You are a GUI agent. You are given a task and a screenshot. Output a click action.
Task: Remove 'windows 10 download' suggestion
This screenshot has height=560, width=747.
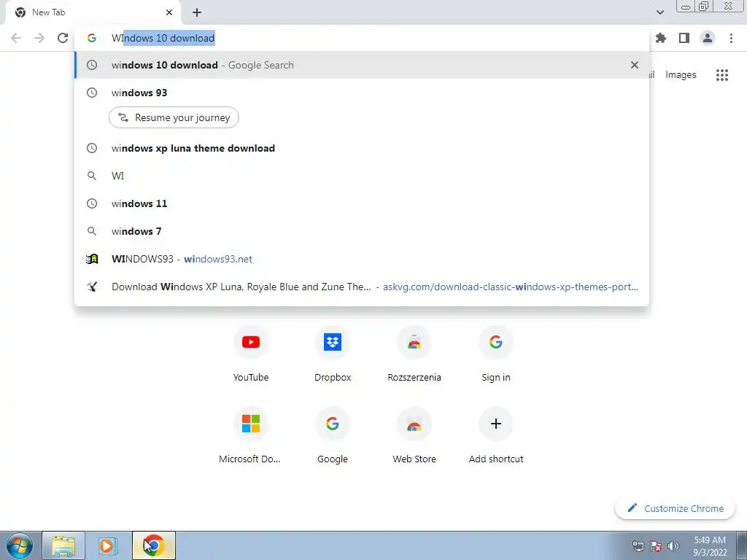pyautogui.click(x=634, y=65)
